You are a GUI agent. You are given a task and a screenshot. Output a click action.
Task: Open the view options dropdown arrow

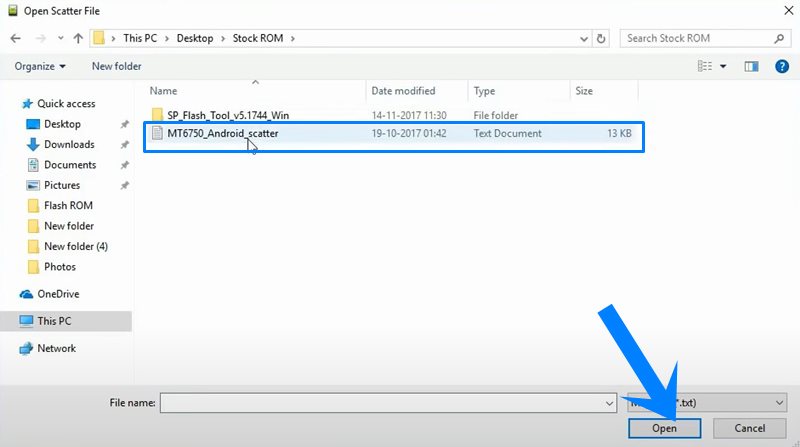[x=723, y=66]
